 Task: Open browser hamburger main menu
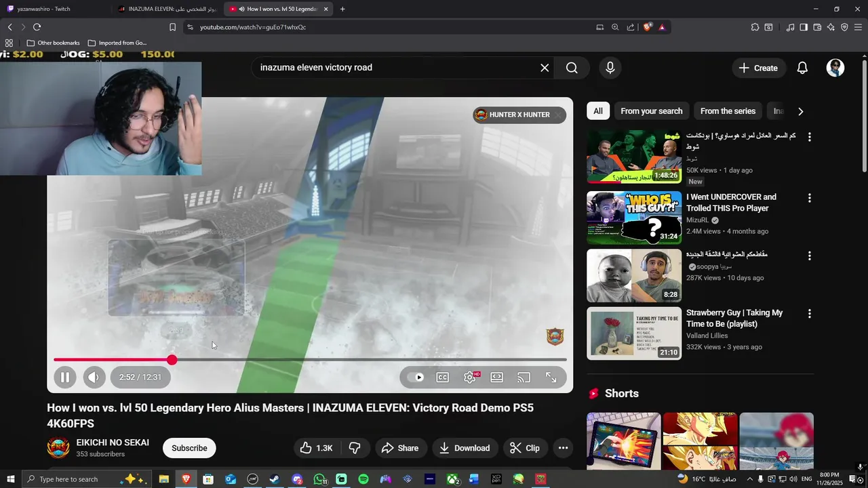pos(859,27)
